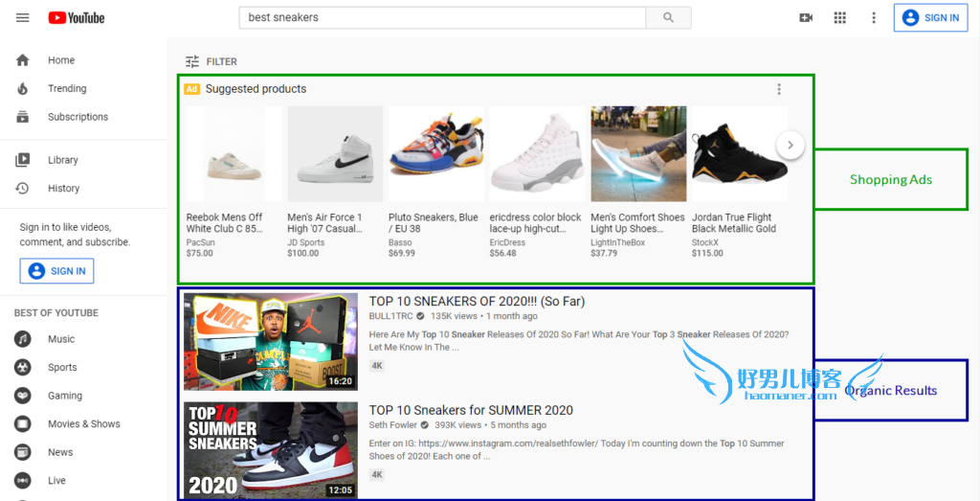Open the Seth Fowler channel link
The height and width of the screenshot is (501, 980).
(393, 424)
